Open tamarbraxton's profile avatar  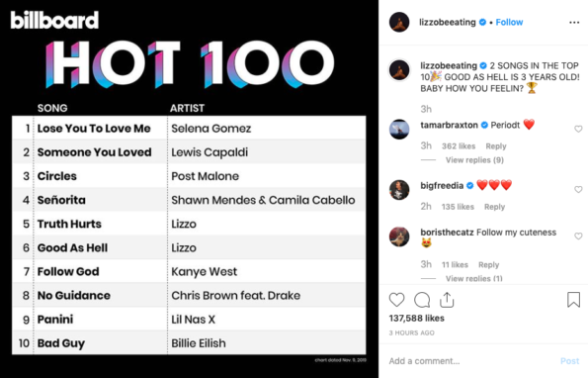click(399, 129)
